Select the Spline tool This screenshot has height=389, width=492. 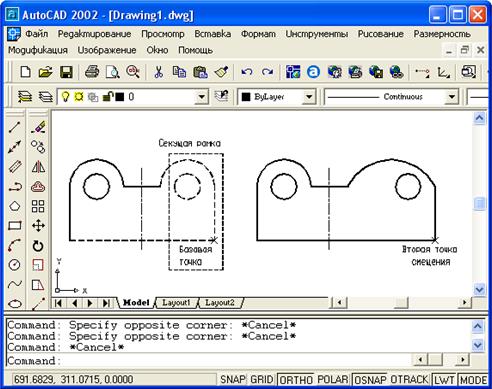pyautogui.click(x=14, y=284)
